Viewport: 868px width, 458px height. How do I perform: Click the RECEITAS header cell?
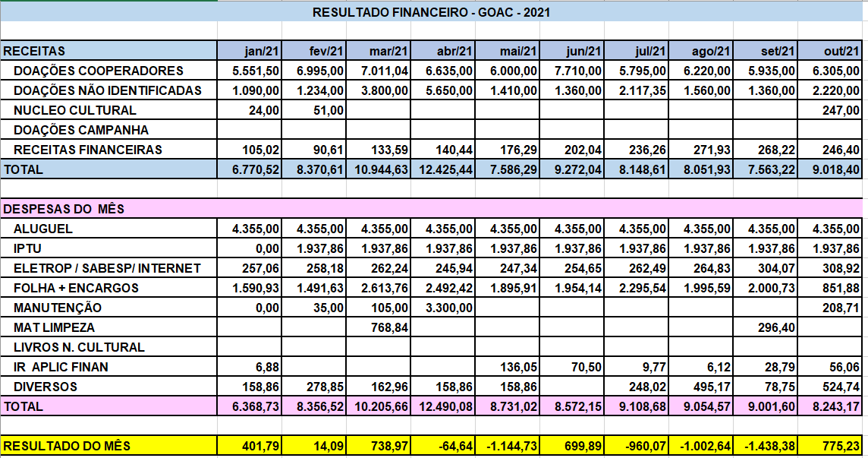[x=108, y=51]
